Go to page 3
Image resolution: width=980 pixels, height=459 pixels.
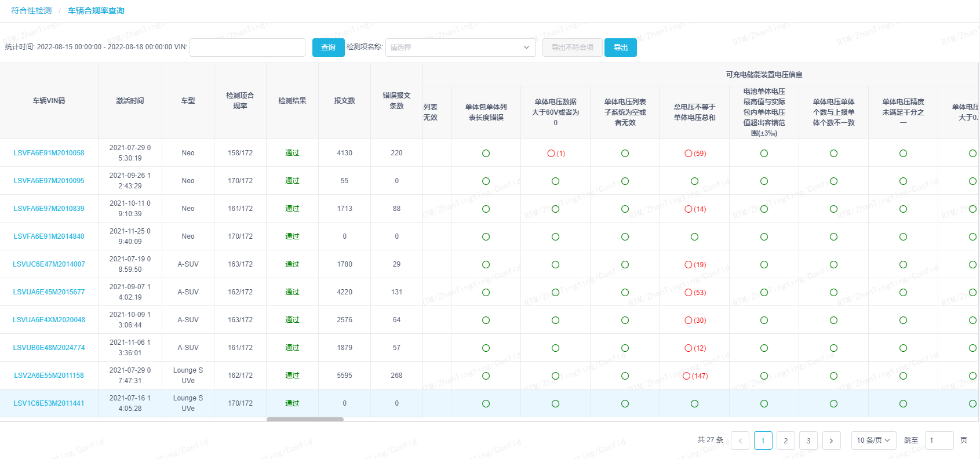tap(808, 440)
